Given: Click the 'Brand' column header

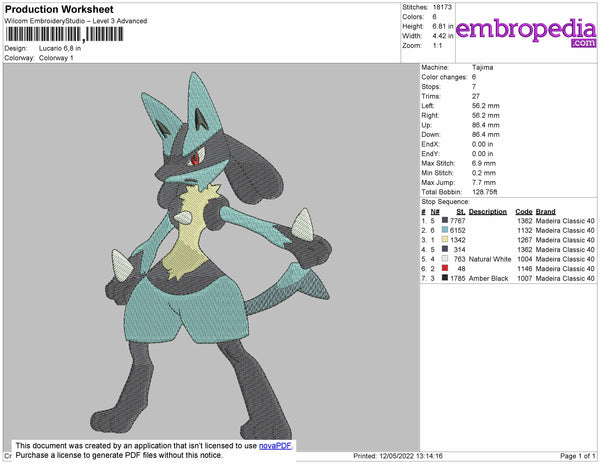Looking at the screenshot, I should [545, 212].
